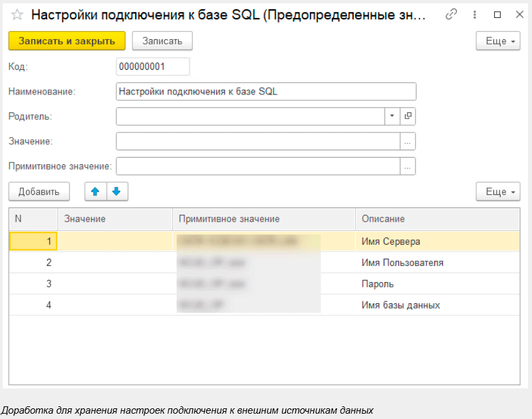Image resolution: width=532 pixels, height=419 pixels.
Task: Copy link using the chain icon
Action: click(x=452, y=15)
